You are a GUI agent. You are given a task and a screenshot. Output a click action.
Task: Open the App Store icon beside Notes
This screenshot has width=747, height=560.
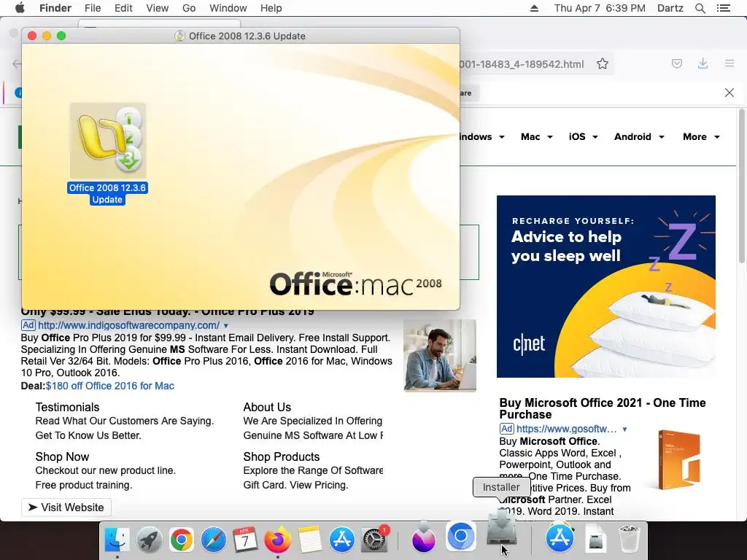pos(342,540)
